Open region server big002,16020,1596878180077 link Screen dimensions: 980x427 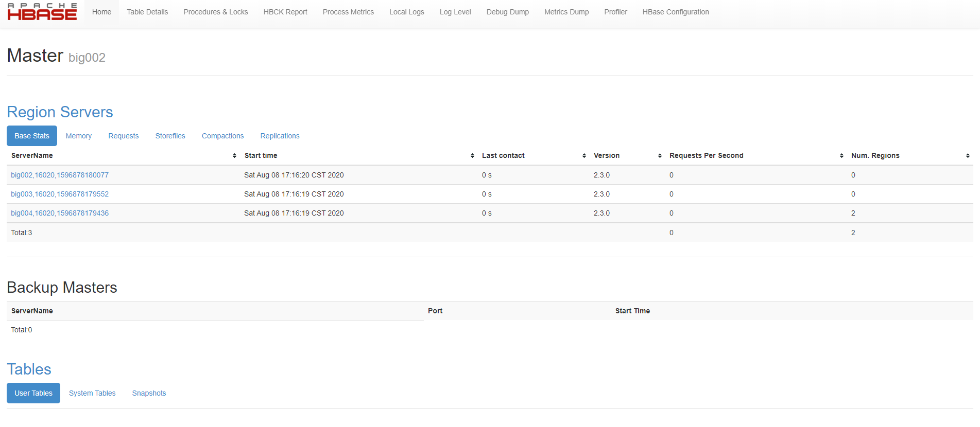[x=60, y=175]
